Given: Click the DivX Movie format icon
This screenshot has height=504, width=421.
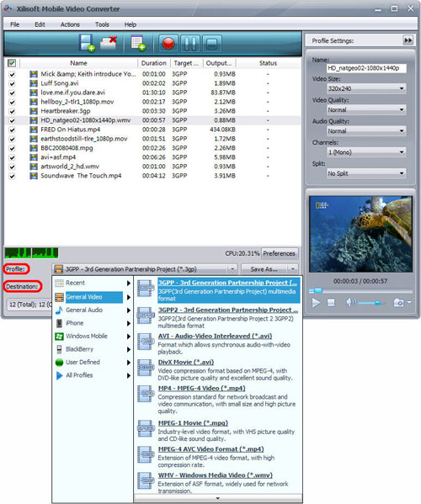Looking at the screenshot, I should click(x=147, y=368).
